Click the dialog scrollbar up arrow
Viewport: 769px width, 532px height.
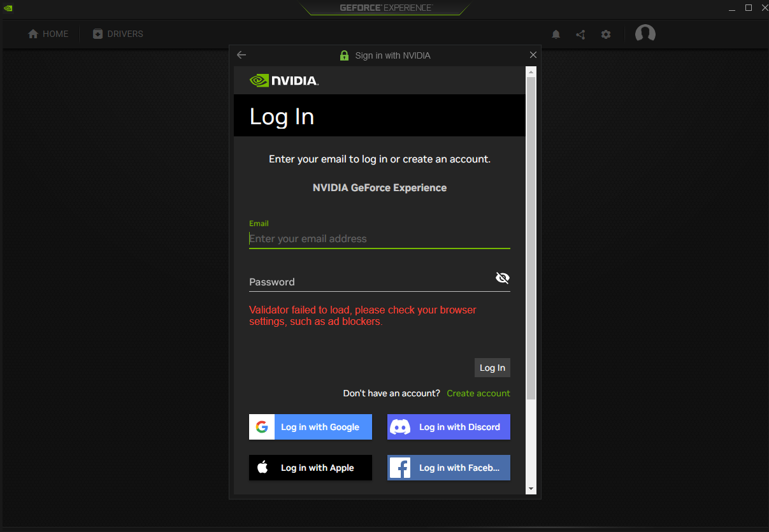(x=531, y=72)
